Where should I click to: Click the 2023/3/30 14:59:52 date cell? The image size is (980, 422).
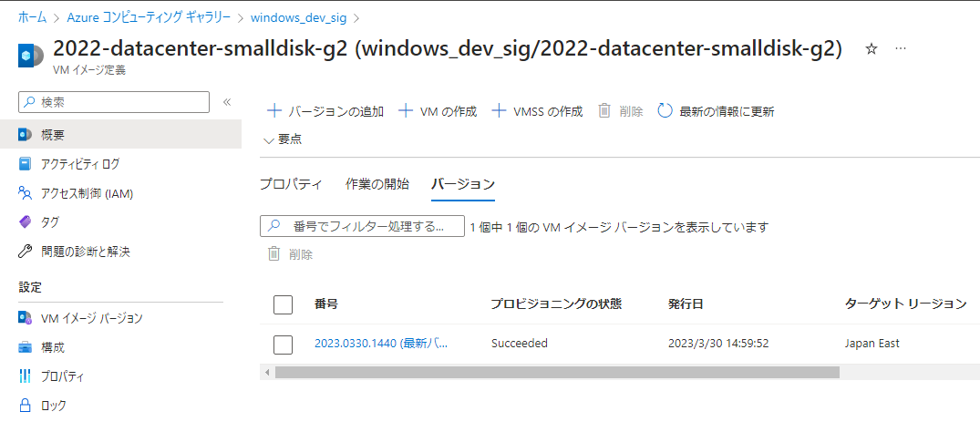(x=719, y=344)
